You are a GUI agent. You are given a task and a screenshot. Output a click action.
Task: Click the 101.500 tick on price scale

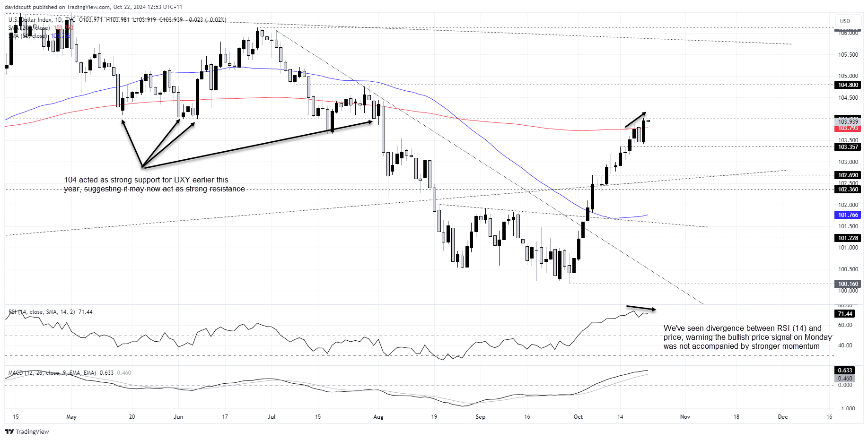(848, 226)
